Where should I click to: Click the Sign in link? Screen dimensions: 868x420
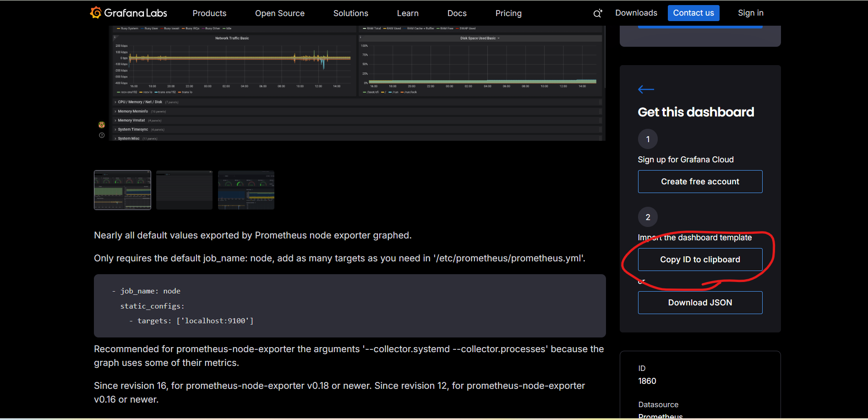751,13
